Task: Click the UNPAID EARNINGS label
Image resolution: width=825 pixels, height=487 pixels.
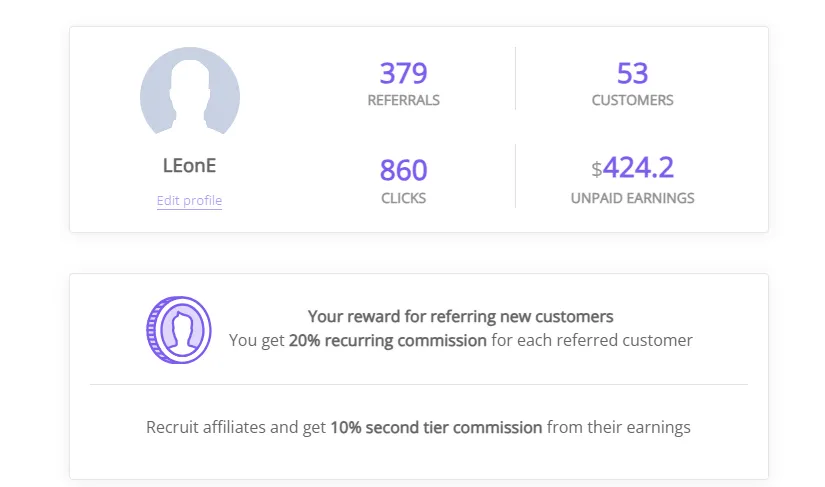Action: pos(632,198)
